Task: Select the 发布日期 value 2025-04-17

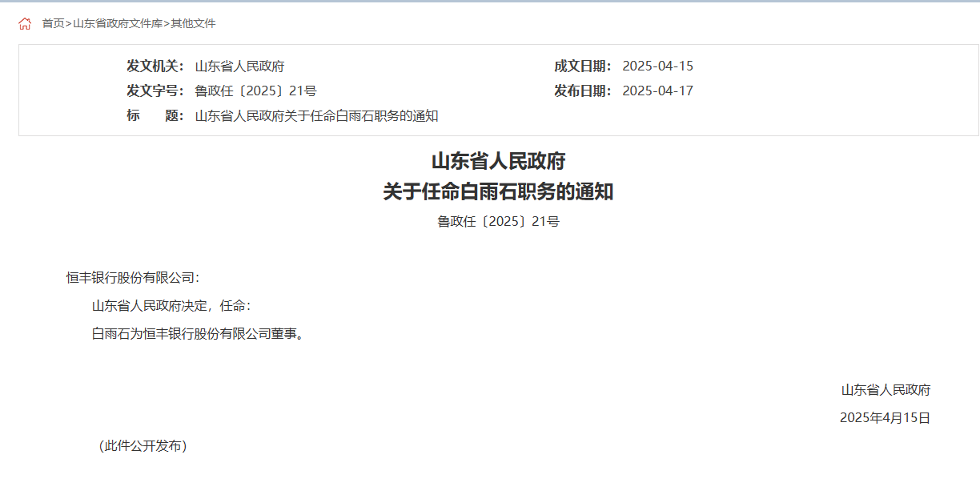Action: 657,91
